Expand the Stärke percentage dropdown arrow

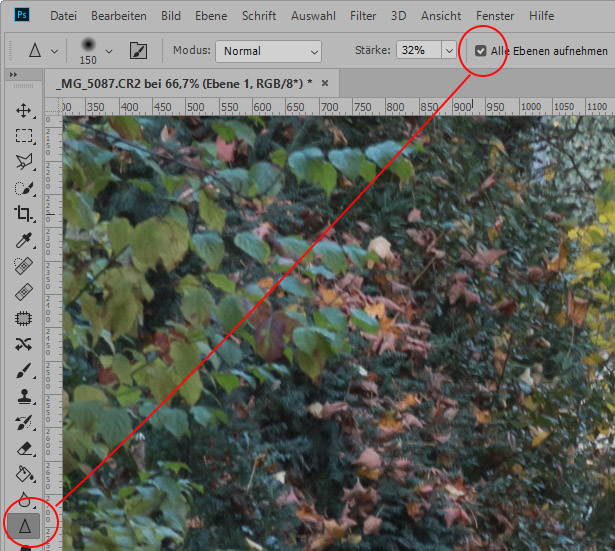pos(448,50)
